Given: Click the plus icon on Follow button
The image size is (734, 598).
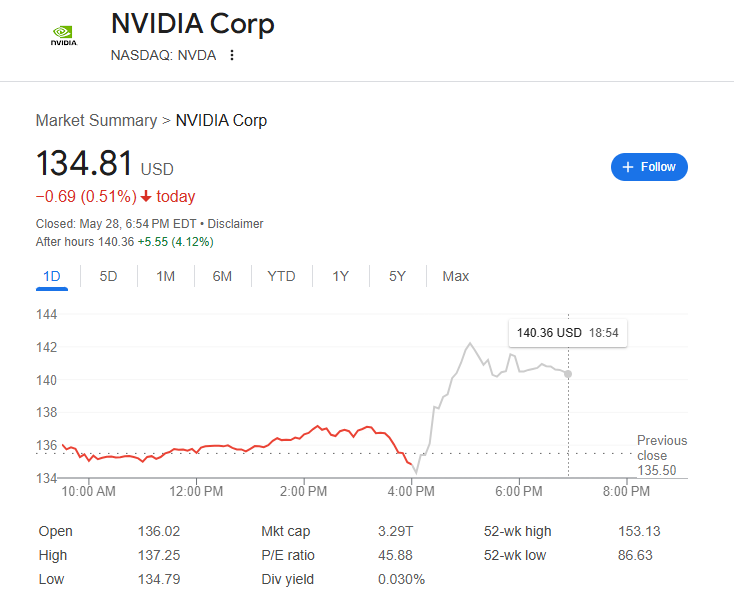Looking at the screenshot, I should (628, 167).
